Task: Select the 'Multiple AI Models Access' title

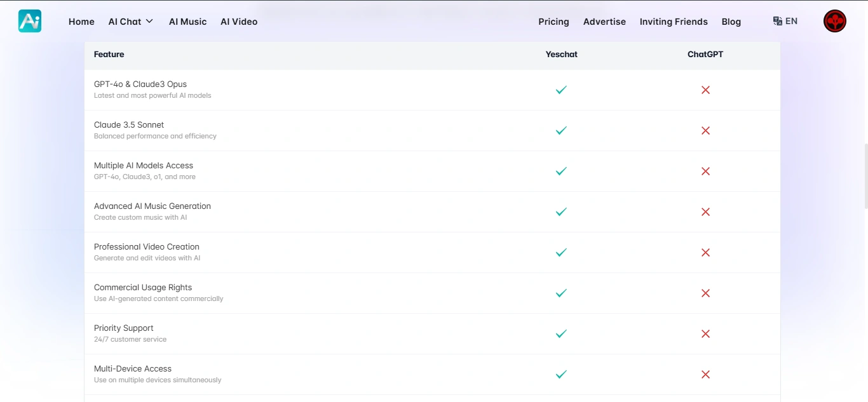Action: click(144, 166)
